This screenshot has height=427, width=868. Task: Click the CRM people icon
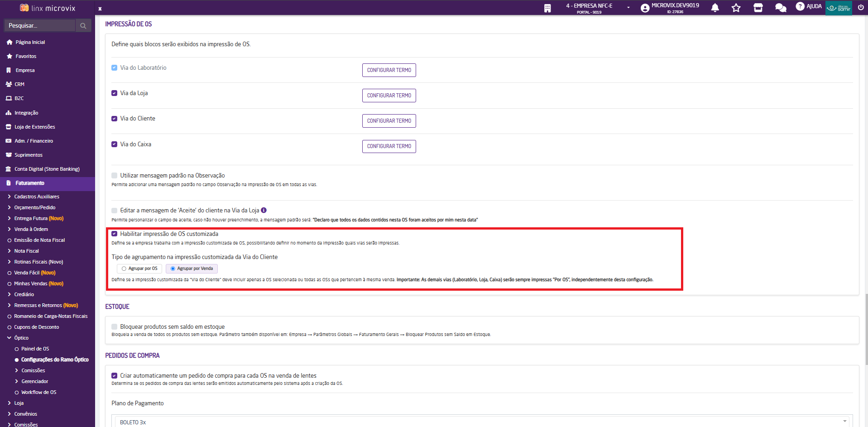pos(9,84)
